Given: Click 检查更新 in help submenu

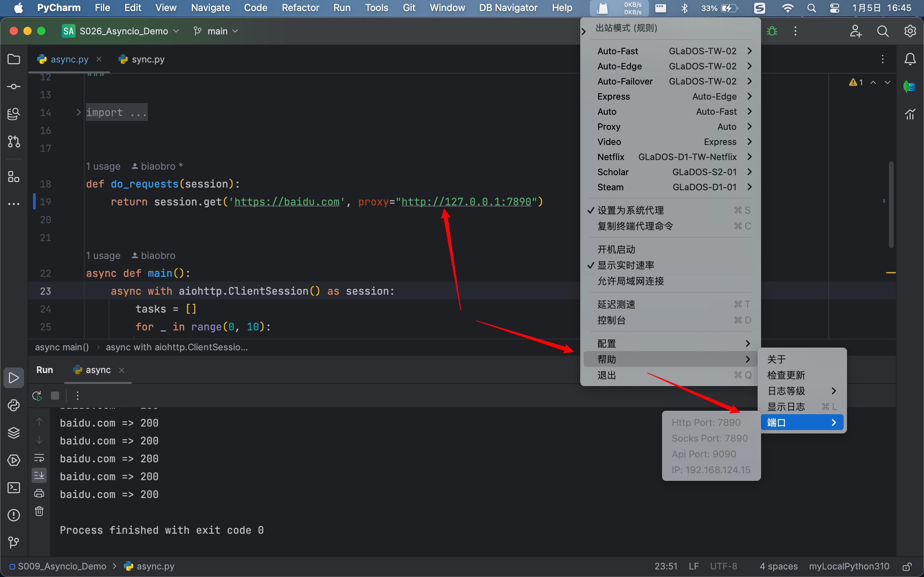Looking at the screenshot, I should 786,375.
